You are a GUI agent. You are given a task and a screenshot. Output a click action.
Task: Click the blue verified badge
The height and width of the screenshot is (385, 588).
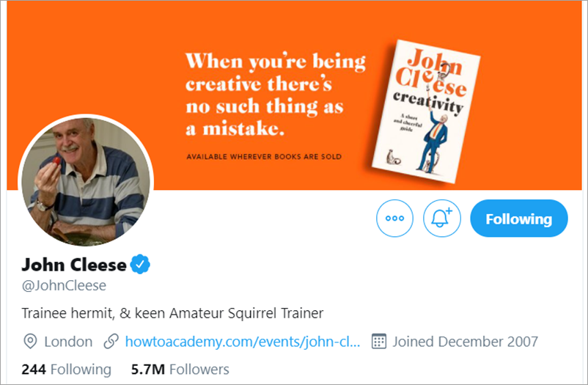click(141, 264)
